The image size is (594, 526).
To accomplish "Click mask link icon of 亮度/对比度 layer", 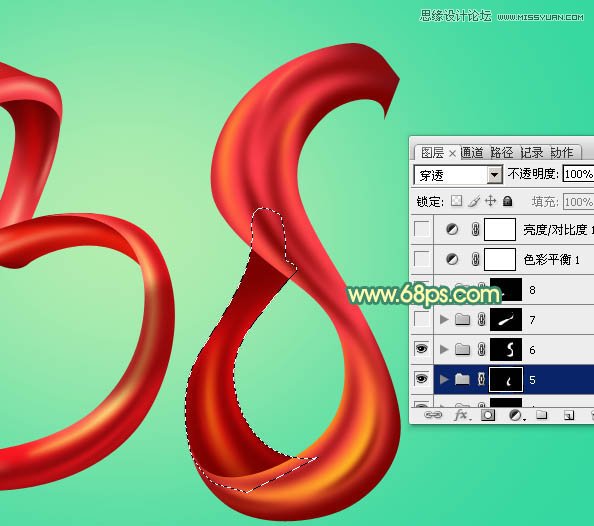I will pyautogui.click(x=475, y=229).
